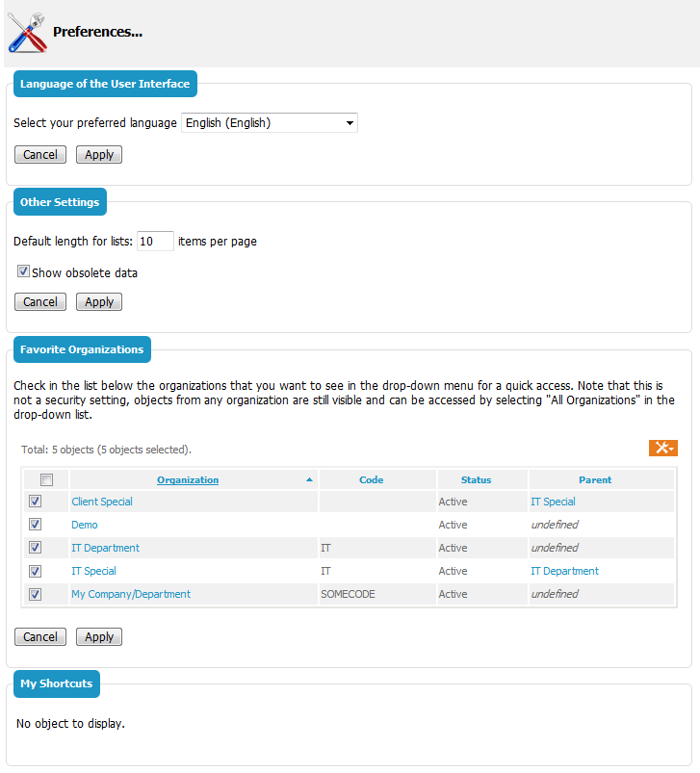Image resolution: width=700 pixels, height=773 pixels.
Task: Open the IT Department organization link
Action: click(x=105, y=548)
